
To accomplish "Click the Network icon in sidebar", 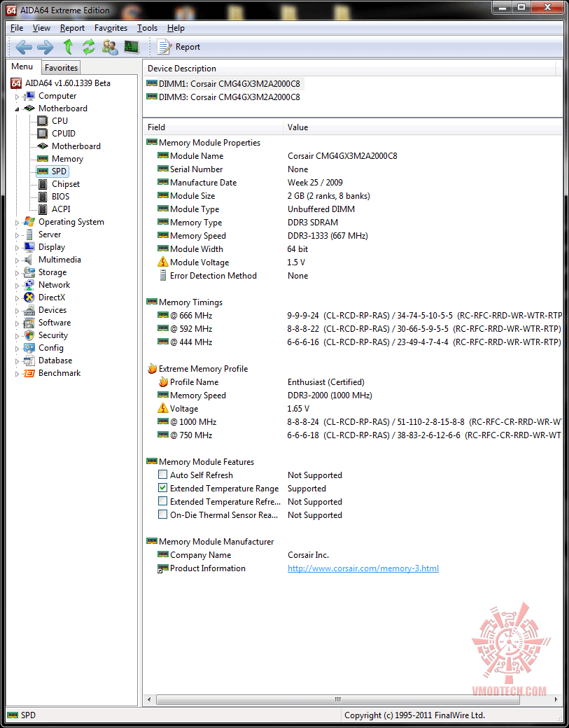I will click(29, 285).
